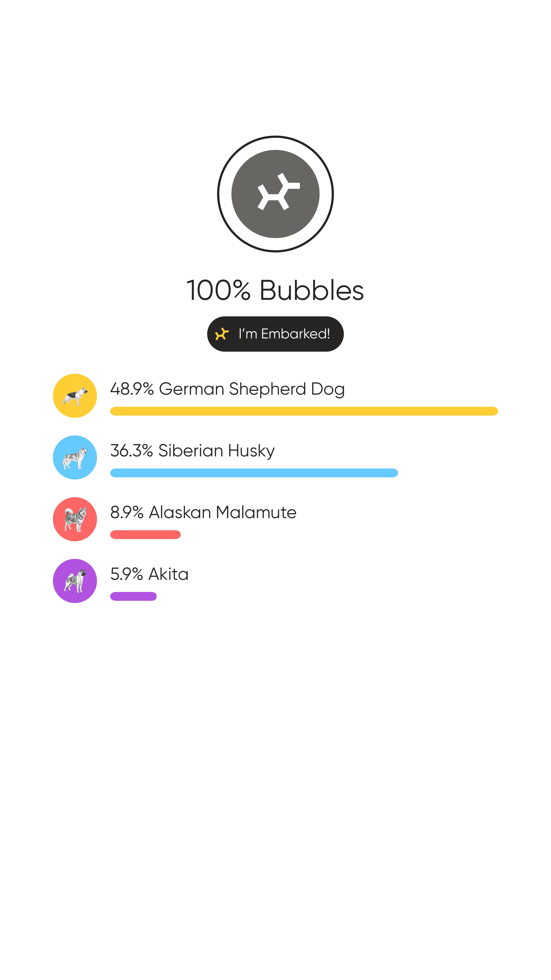Viewport: 551px width, 980px height.
Task: Tap the purple Akita percentage bar
Action: 133,596
